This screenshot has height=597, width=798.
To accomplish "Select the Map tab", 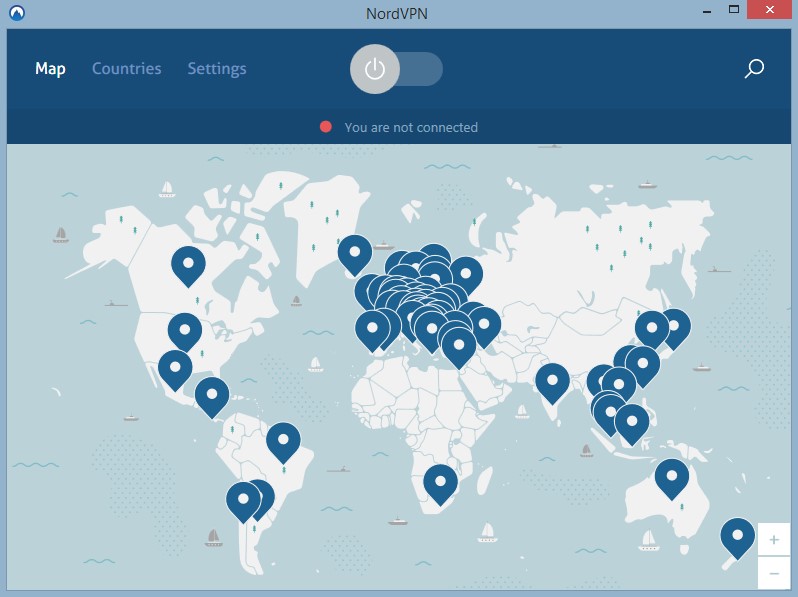I will pyautogui.click(x=50, y=69).
